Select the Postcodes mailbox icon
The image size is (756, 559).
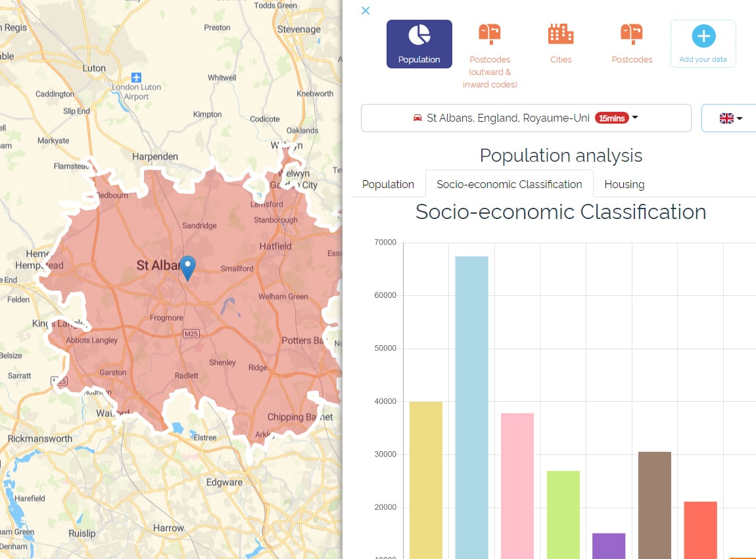pyautogui.click(x=631, y=34)
